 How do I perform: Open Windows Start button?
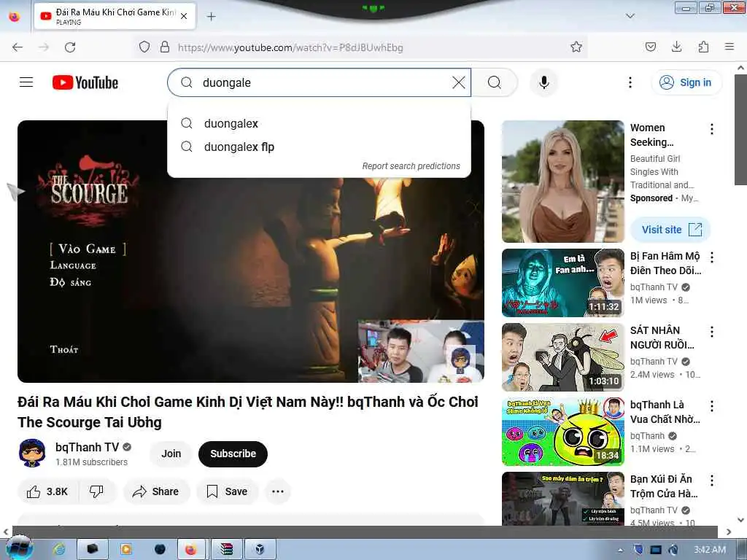click(x=19, y=548)
